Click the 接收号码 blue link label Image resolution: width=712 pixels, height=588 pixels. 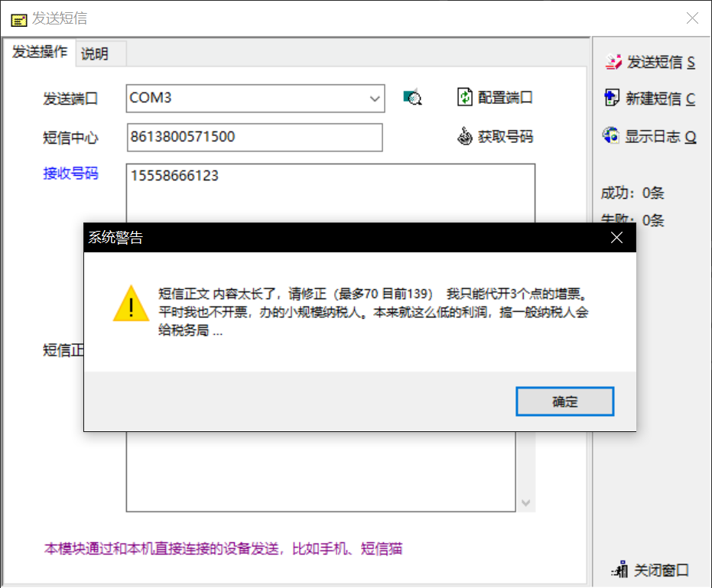[70, 173]
